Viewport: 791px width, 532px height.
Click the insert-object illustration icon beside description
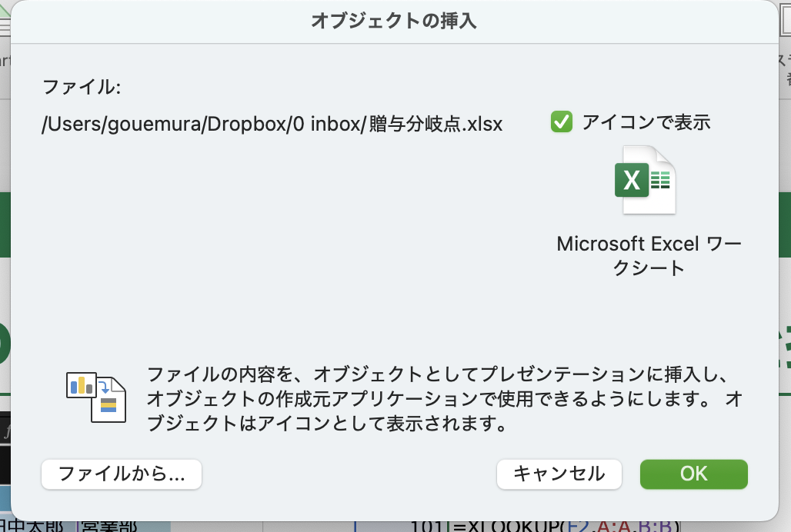point(96,397)
